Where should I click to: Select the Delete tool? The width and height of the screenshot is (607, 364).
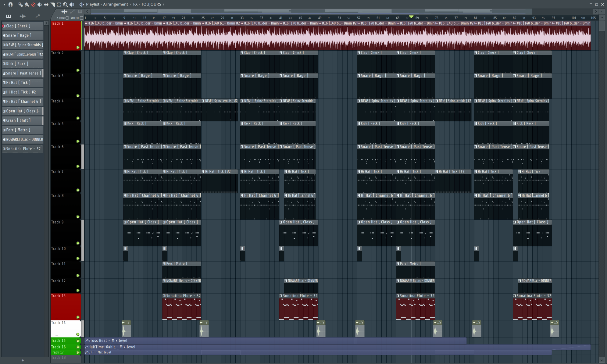[x=33, y=4]
